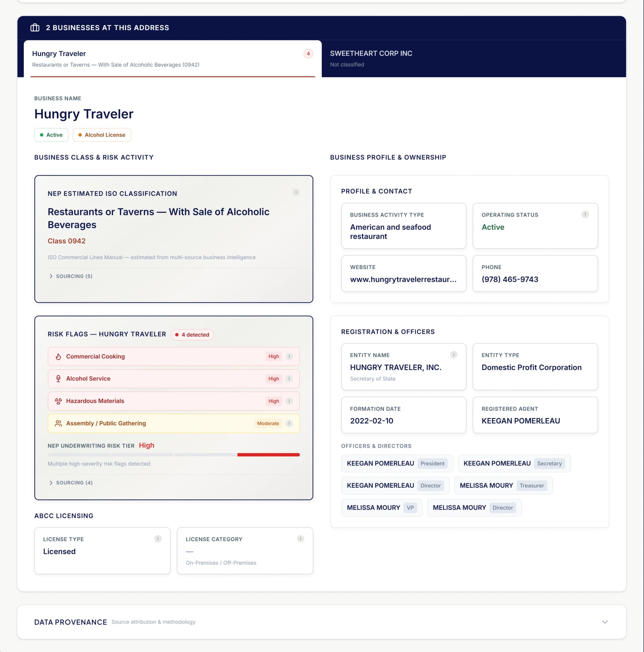
Task: Click the 4 detected risk flags badge
Action: [x=192, y=335]
